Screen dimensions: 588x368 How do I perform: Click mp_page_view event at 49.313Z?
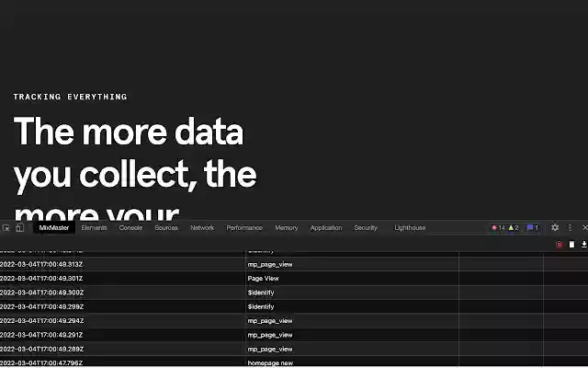(269, 264)
